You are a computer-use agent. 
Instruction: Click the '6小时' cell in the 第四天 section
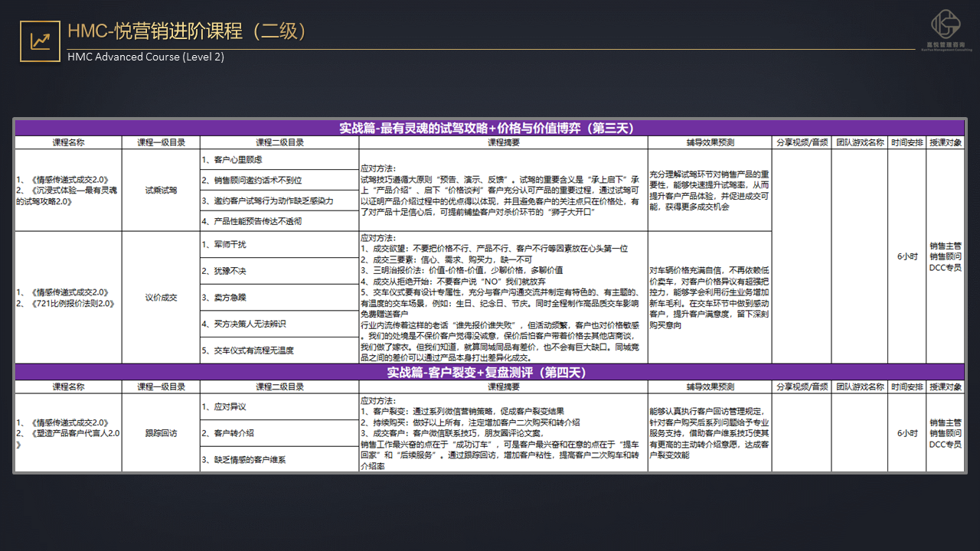click(x=907, y=432)
